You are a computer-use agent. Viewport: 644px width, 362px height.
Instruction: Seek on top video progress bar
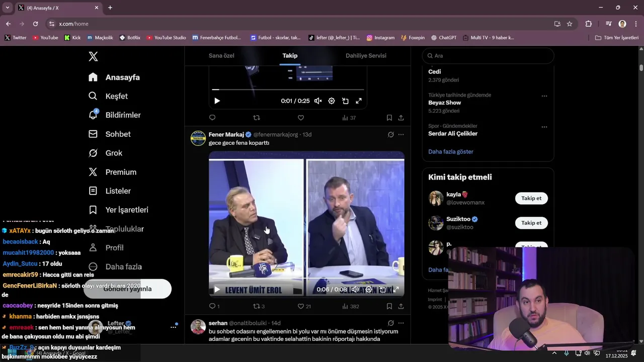[288, 89]
